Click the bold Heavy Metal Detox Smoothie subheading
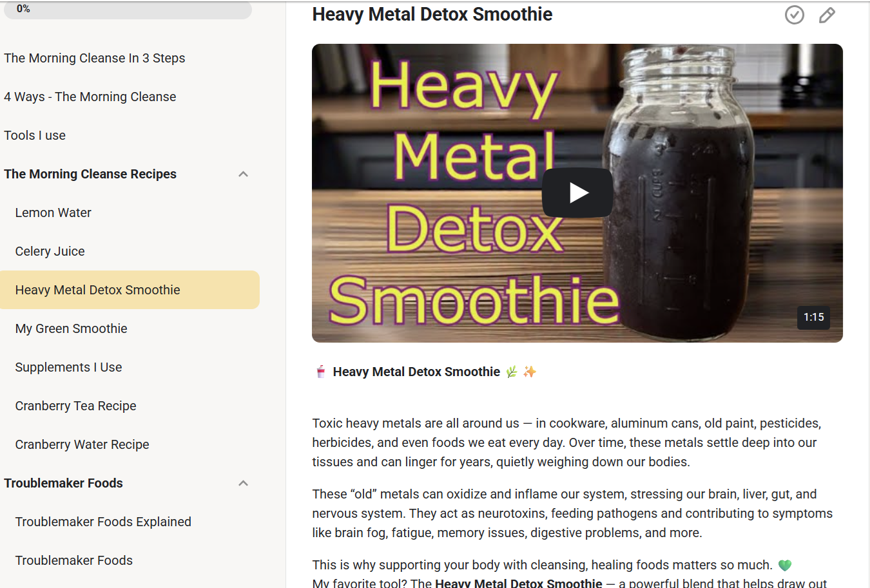This screenshot has height=588, width=870. [416, 372]
